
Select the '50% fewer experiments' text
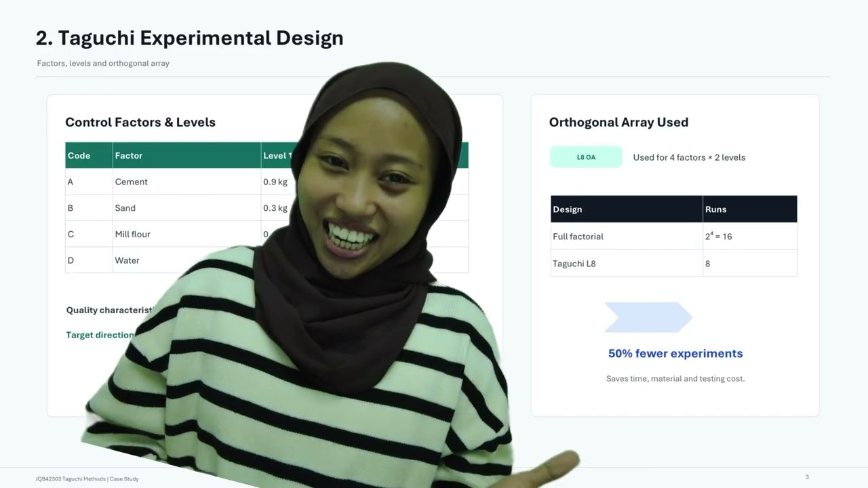click(675, 353)
